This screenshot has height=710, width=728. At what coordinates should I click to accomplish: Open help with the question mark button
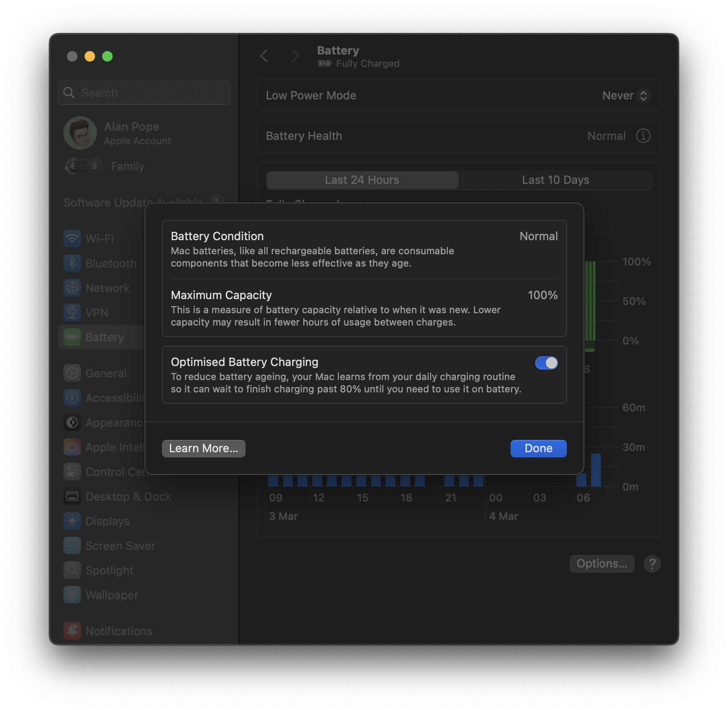652,564
